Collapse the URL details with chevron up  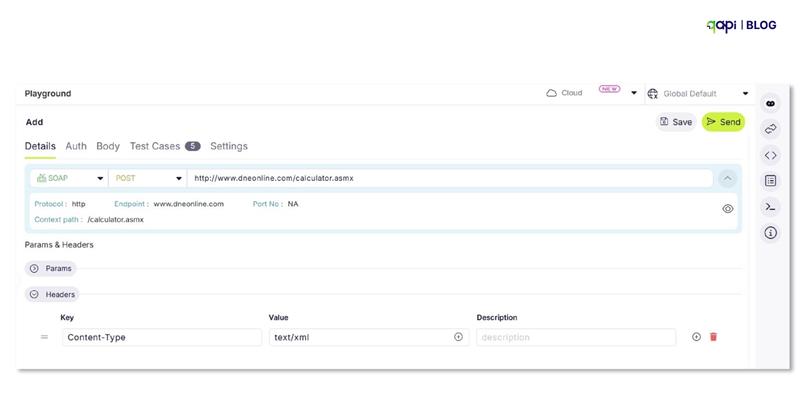(727, 178)
